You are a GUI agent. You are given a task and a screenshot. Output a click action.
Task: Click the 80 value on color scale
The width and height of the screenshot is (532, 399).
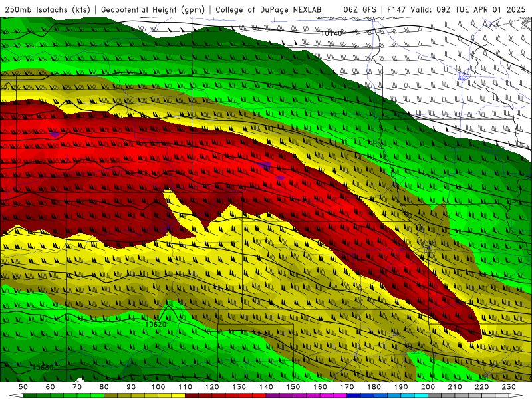point(104,387)
